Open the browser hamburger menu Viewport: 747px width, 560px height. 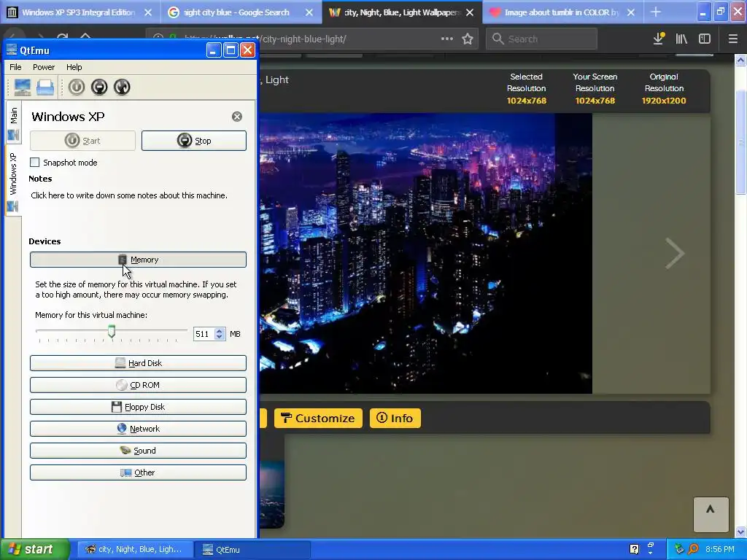[733, 39]
